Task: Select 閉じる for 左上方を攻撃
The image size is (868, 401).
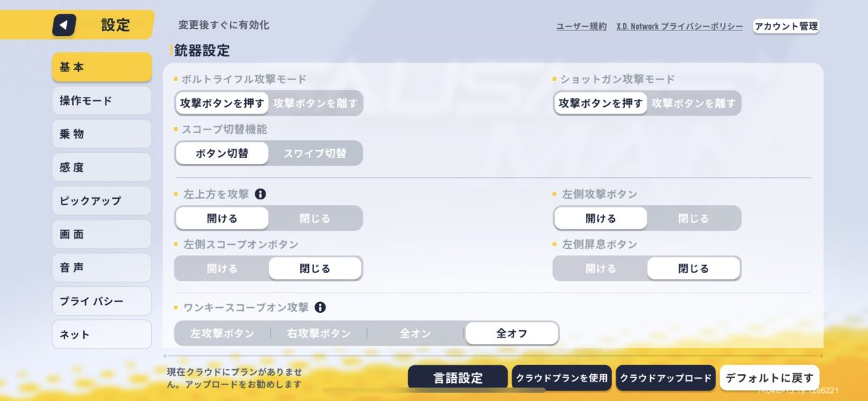Action: [x=315, y=218]
